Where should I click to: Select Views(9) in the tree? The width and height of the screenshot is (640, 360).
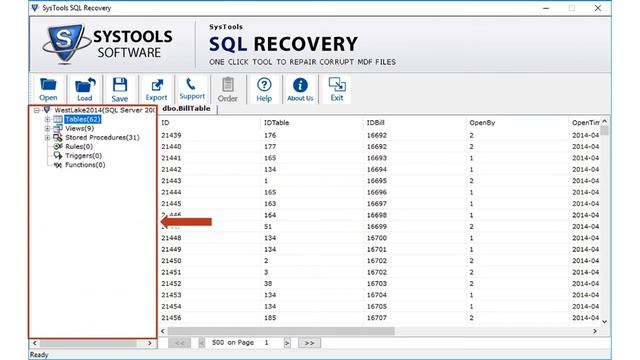point(80,128)
